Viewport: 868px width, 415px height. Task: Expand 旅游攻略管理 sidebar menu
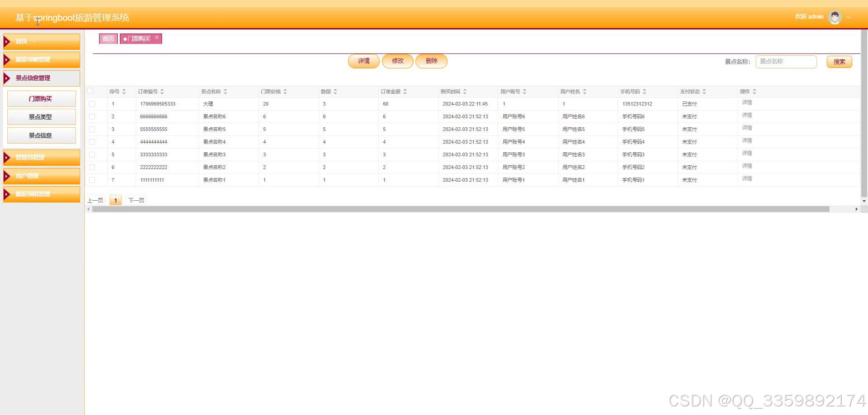coord(42,60)
